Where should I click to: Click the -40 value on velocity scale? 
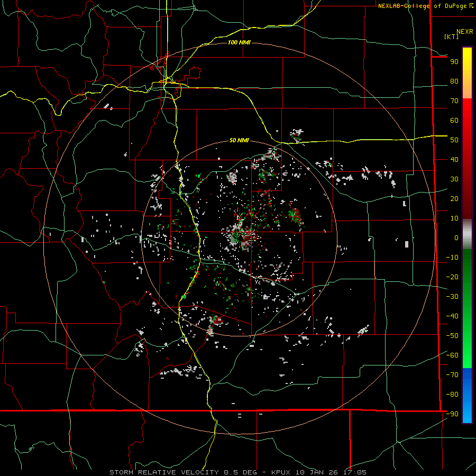click(x=452, y=316)
